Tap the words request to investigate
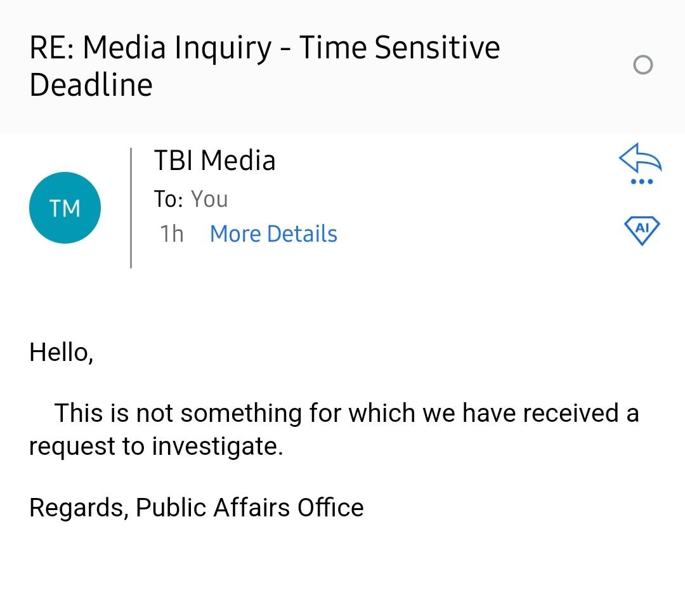685x616 pixels. pyautogui.click(x=156, y=447)
